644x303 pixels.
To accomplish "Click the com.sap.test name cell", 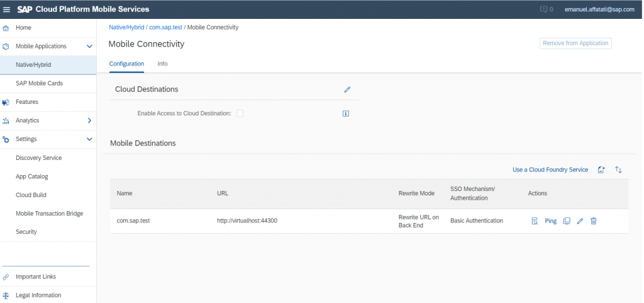I will click(x=133, y=220).
